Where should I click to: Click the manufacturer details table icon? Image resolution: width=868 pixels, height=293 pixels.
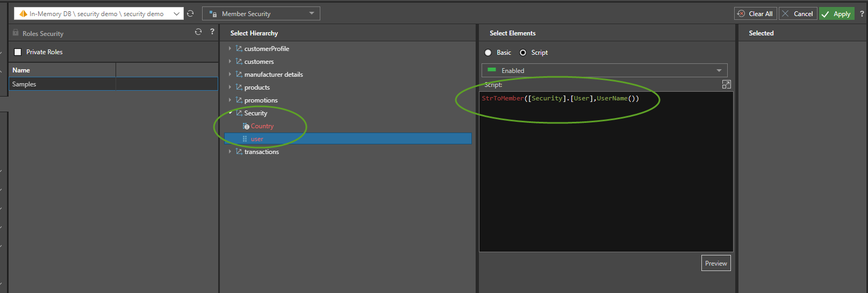click(239, 74)
